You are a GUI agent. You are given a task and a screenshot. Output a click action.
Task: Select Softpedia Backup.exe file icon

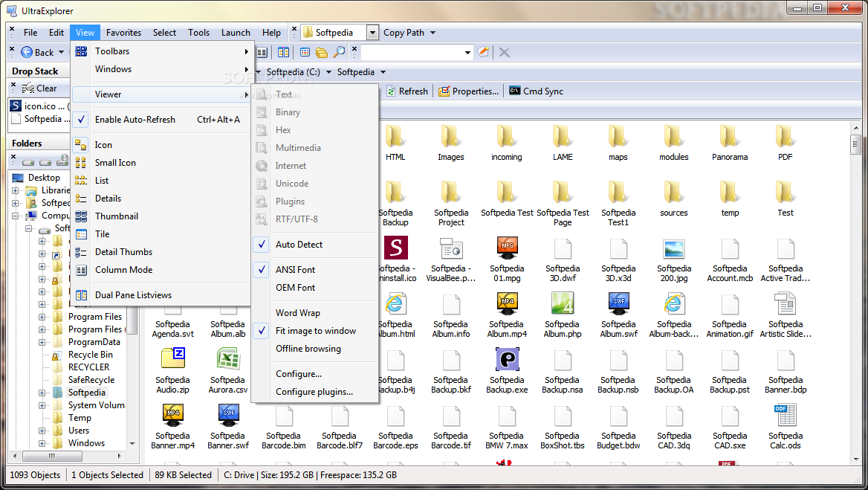507,359
